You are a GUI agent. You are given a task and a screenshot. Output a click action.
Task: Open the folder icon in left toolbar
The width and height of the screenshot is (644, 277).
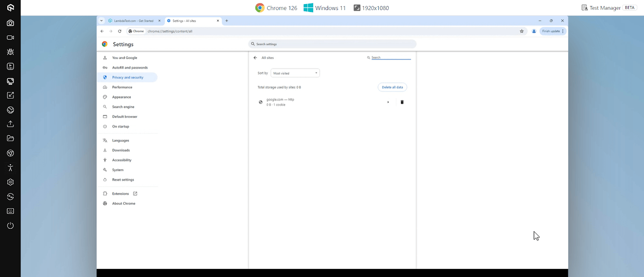point(10,138)
